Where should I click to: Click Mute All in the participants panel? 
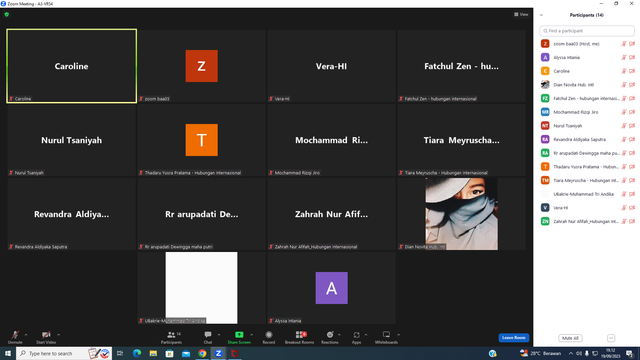(570, 338)
